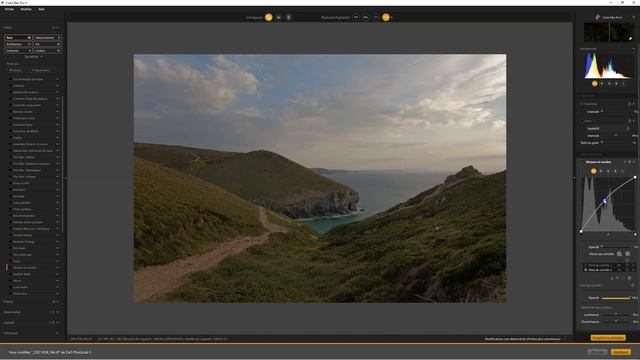The width and height of the screenshot is (640, 360).
Task: Select the highlighted single-view compare button
Action: [269, 17]
